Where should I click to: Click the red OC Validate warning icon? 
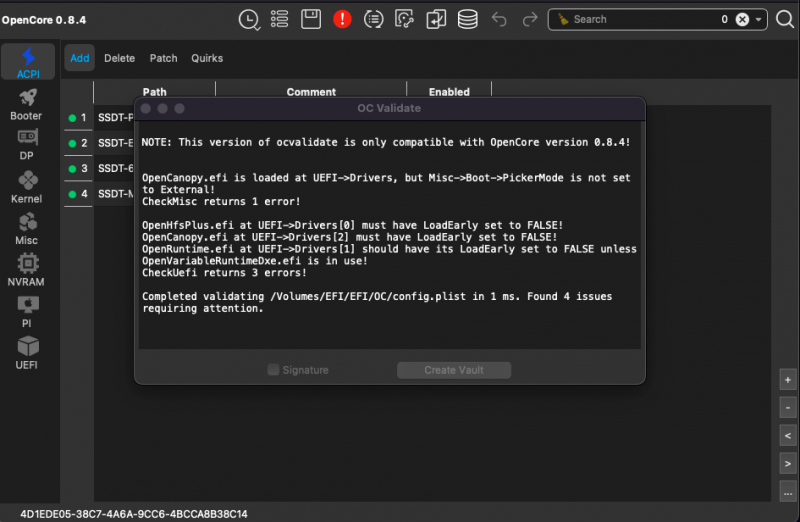pos(342,19)
